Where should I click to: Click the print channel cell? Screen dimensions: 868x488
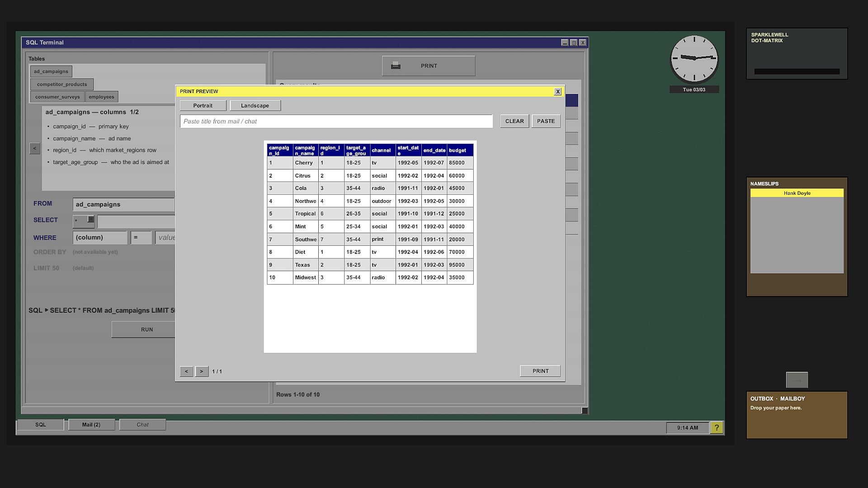pos(382,239)
